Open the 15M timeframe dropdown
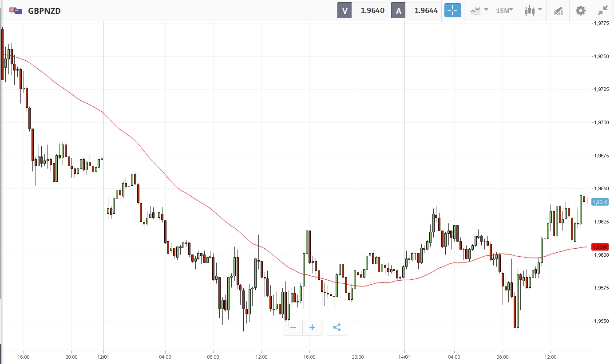This screenshot has height=364, width=614. pos(505,11)
